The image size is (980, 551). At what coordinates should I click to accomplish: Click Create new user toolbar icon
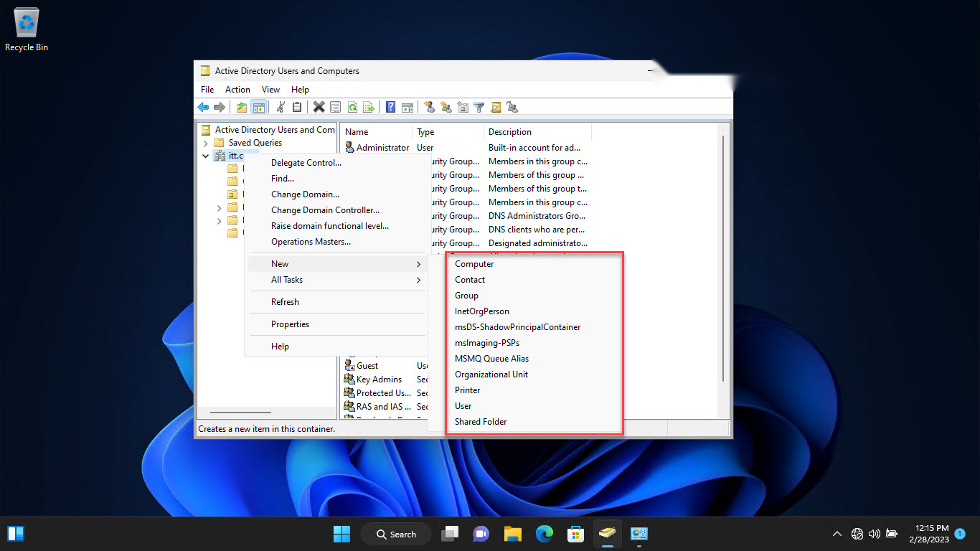(x=430, y=107)
